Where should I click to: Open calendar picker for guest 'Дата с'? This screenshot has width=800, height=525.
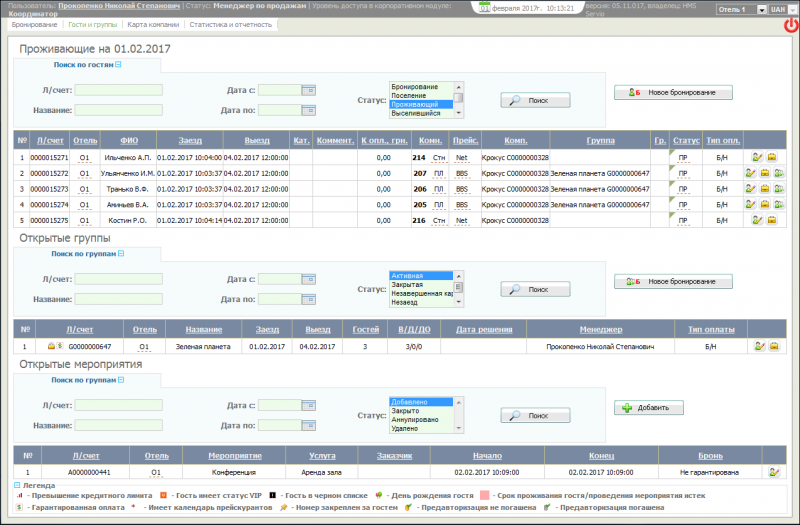pos(309,90)
